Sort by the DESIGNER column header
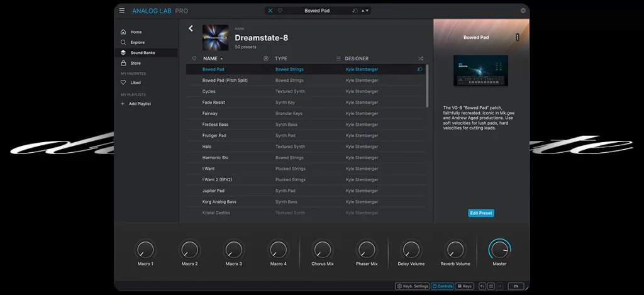The image size is (644, 295). (357, 58)
